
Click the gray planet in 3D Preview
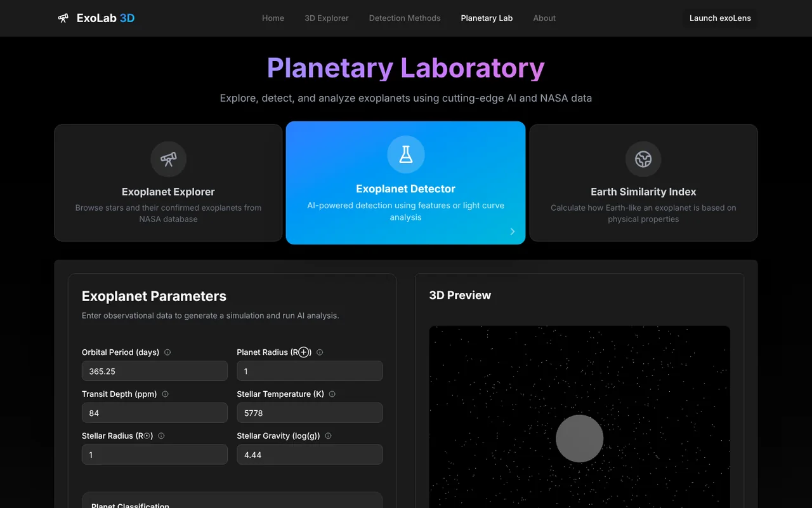[580, 438]
